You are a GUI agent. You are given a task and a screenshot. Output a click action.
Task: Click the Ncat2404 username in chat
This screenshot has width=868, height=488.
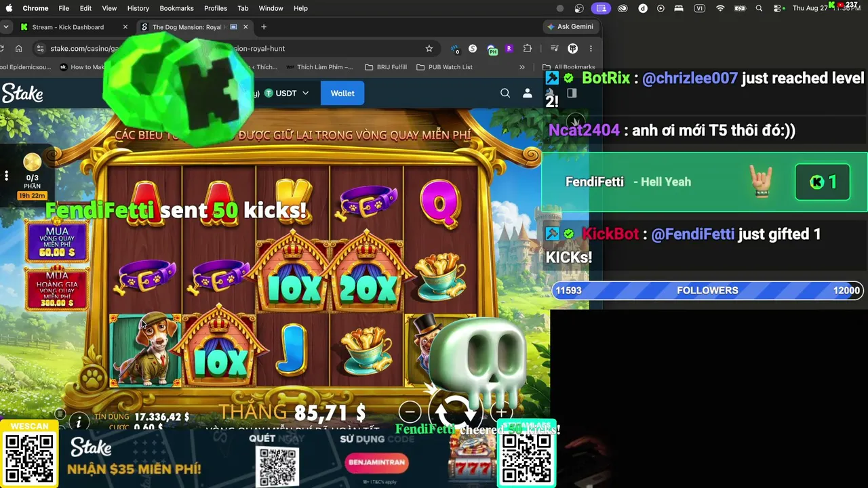(x=584, y=130)
